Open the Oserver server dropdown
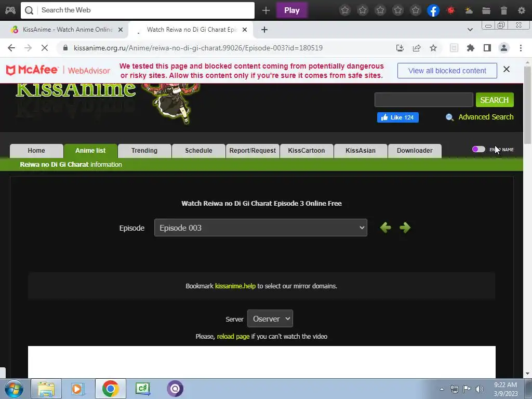This screenshot has height=399, width=532. coord(270,318)
